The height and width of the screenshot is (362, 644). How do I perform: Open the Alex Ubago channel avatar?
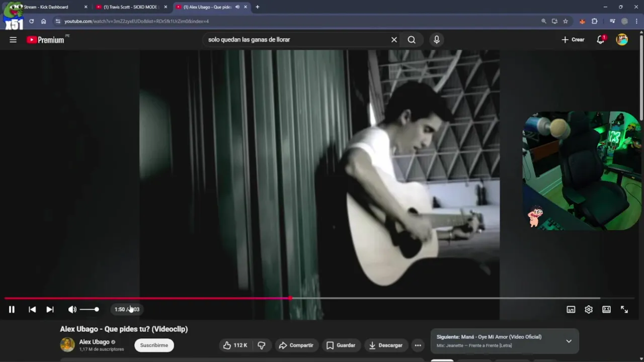(67, 345)
